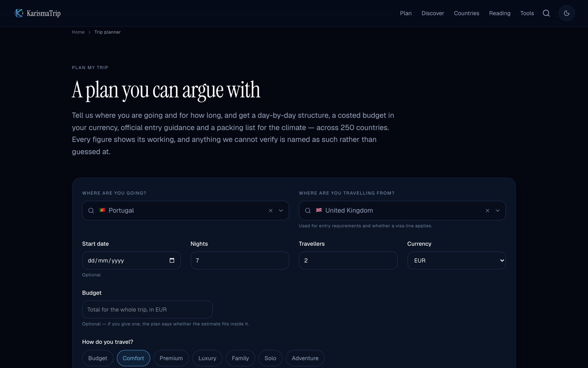Open the Currency EUR dropdown
This screenshot has width=588, height=368.
456,260
